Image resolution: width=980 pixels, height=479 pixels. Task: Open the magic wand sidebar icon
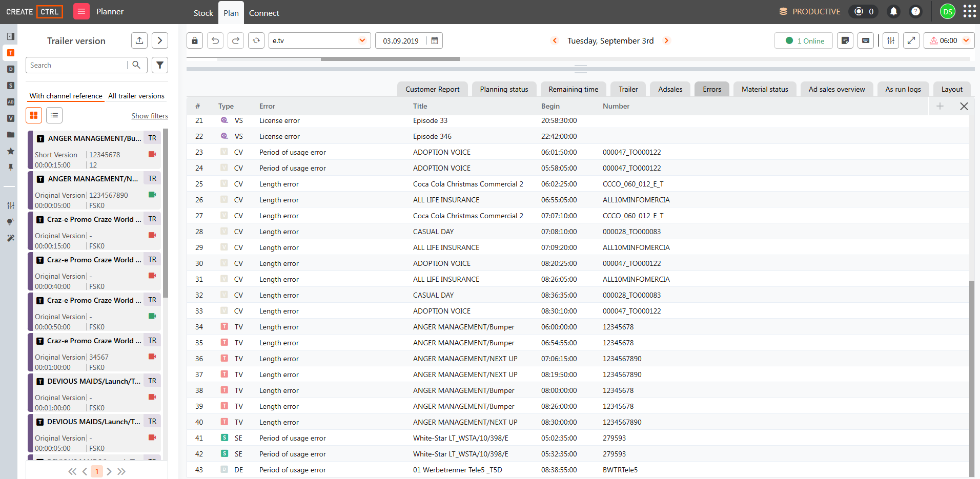[11, 238]
